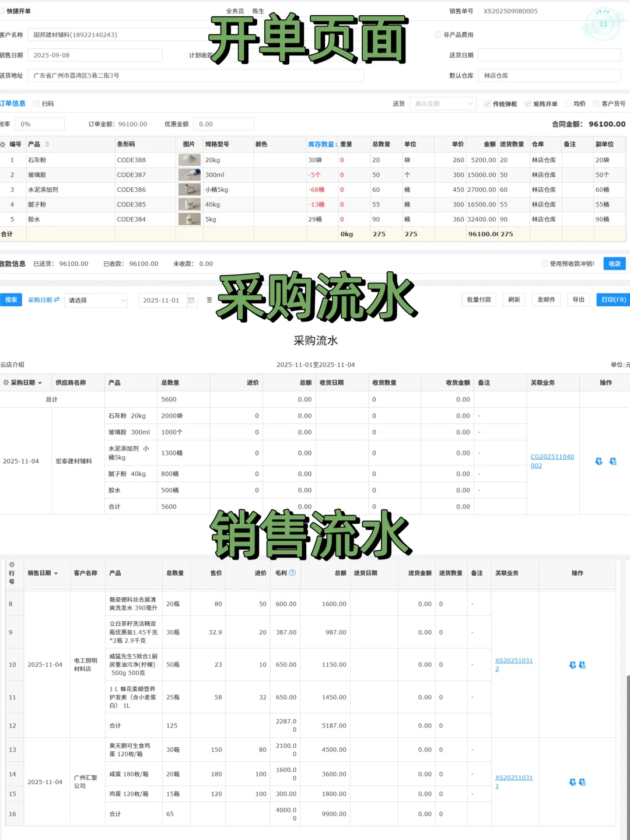
Task: Click the date swap icon next to 采购日期
Action: click(56, 299)
